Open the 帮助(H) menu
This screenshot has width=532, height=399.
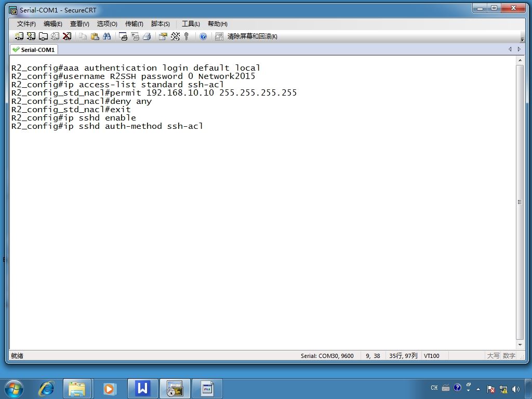tap(218, 24)
